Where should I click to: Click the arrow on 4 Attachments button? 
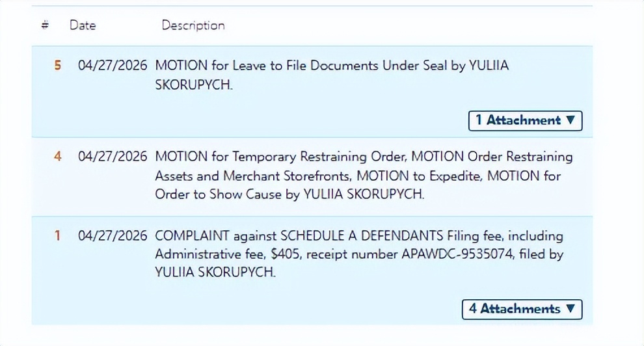point(570,309)
